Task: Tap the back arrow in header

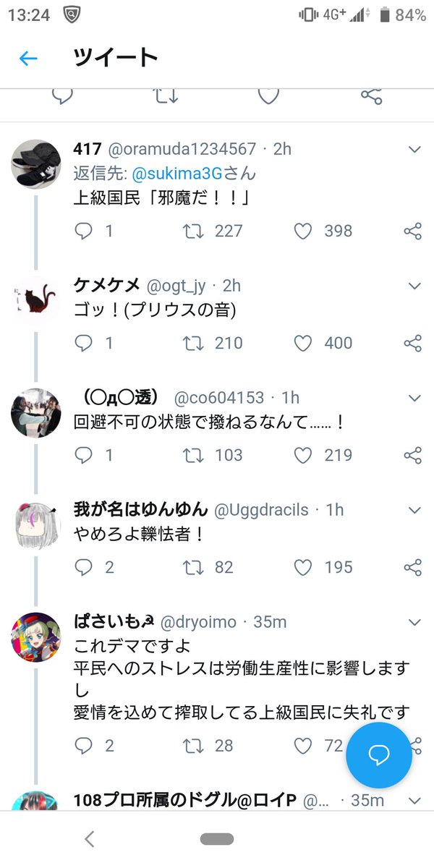Action: pos(28,59)
